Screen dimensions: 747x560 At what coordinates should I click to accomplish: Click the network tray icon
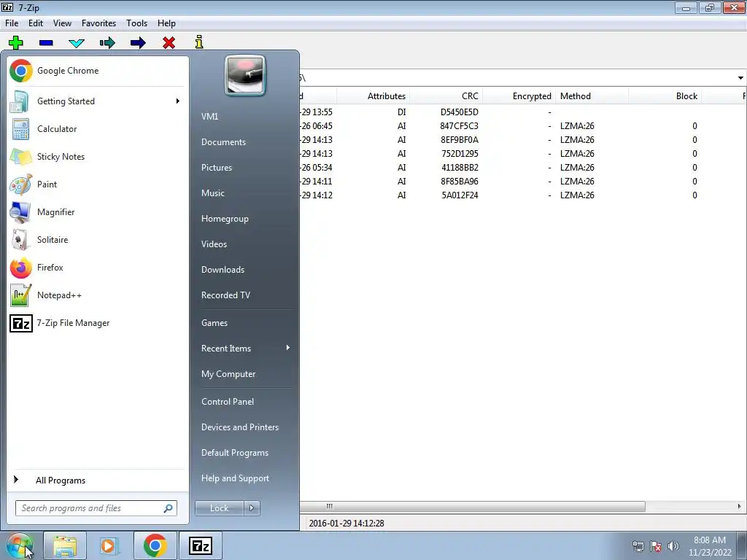[x=638, y=546]
